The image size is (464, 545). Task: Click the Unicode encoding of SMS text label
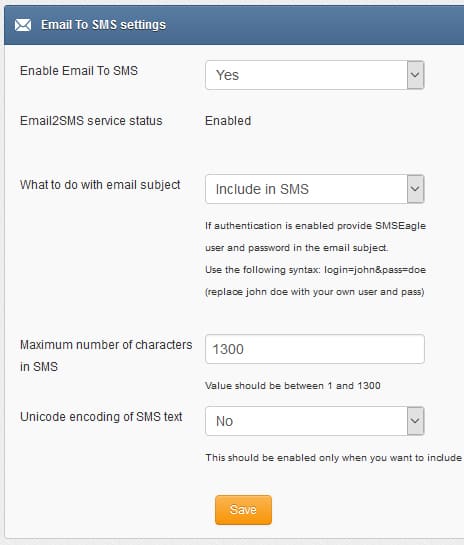[x=101, y=417]
